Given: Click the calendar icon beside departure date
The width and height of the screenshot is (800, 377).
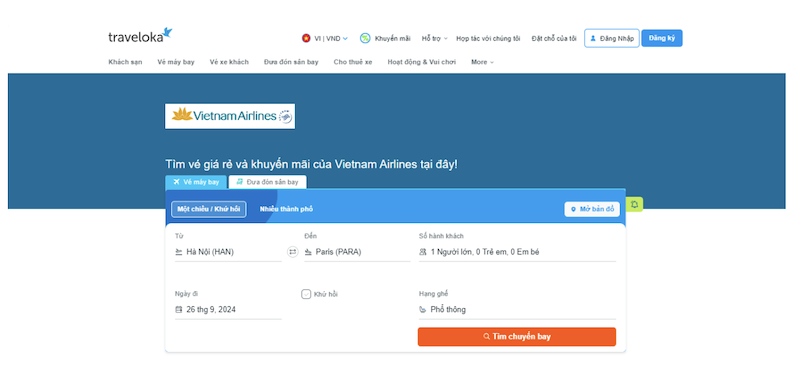Looking at the screenshot, I should [x=179, y=309].
